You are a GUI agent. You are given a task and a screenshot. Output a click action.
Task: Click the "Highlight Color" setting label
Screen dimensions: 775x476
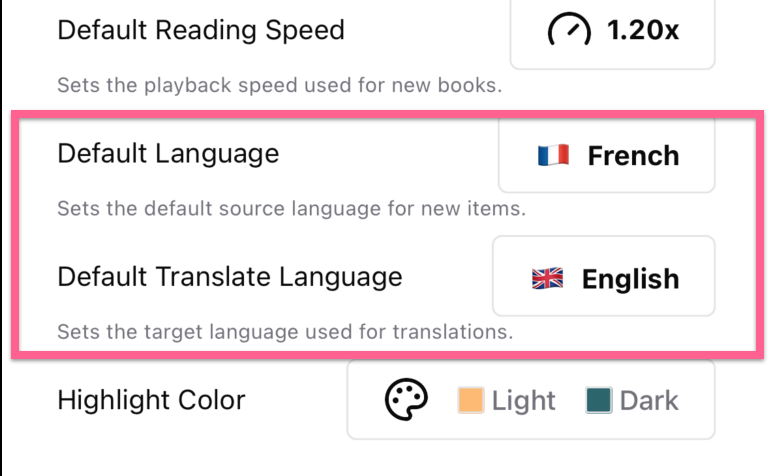pyautogui.click(x=151, y=401)
